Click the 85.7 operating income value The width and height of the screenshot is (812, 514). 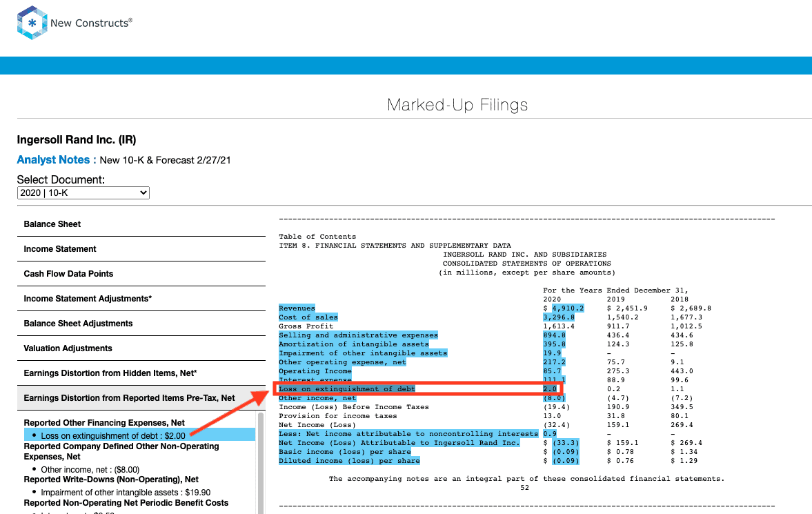coord(552,371)
